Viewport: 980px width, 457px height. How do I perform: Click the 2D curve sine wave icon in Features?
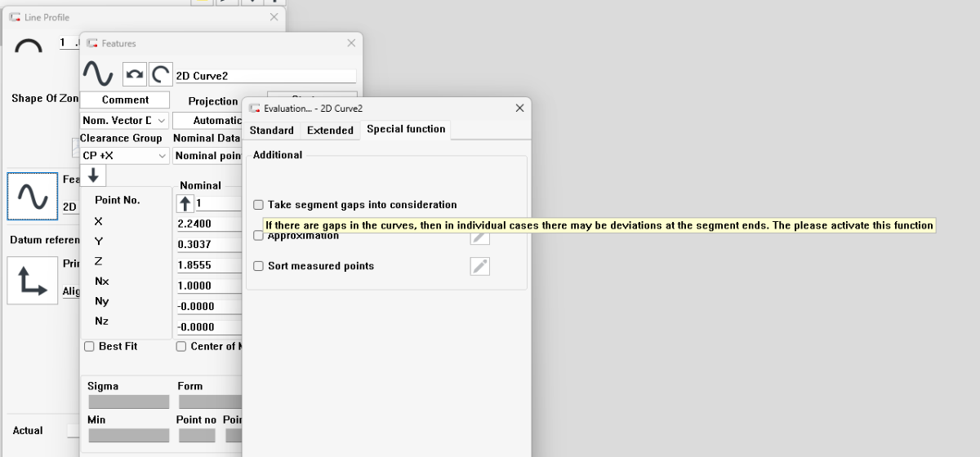[97, 74]
